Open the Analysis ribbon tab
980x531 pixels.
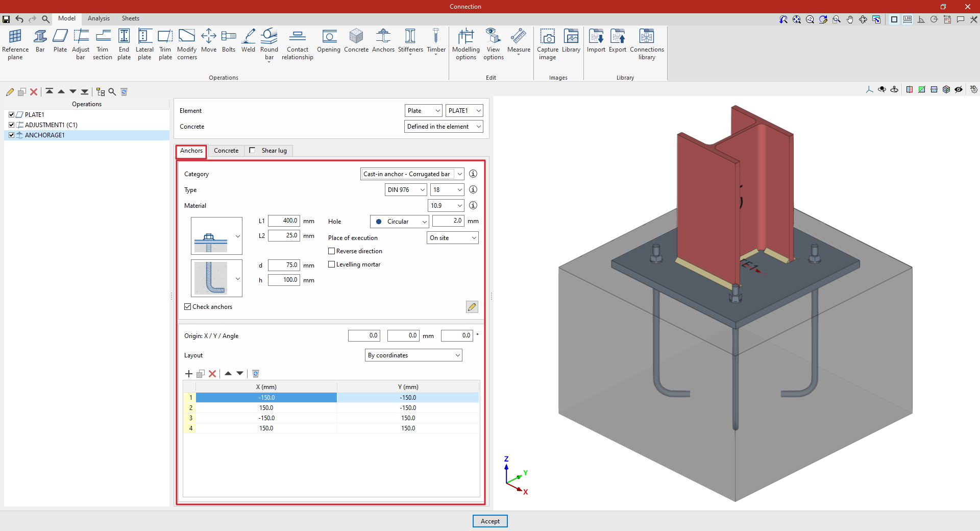coord(99,18)
